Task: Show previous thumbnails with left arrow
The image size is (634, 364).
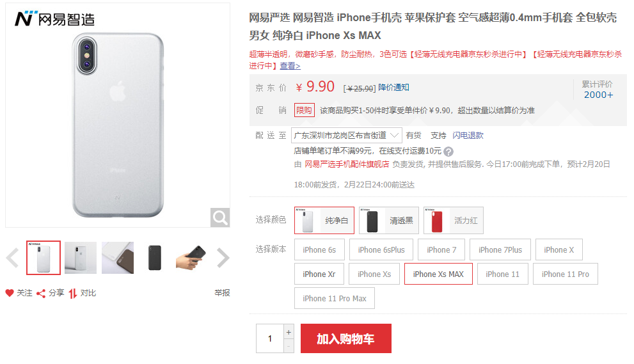Action: [x=12, y=258]
